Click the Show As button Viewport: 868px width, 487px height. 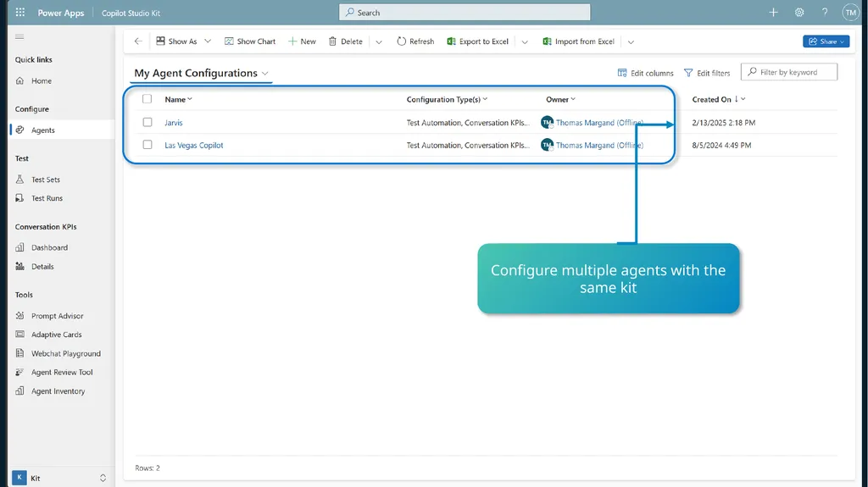(x=176, y=41)
